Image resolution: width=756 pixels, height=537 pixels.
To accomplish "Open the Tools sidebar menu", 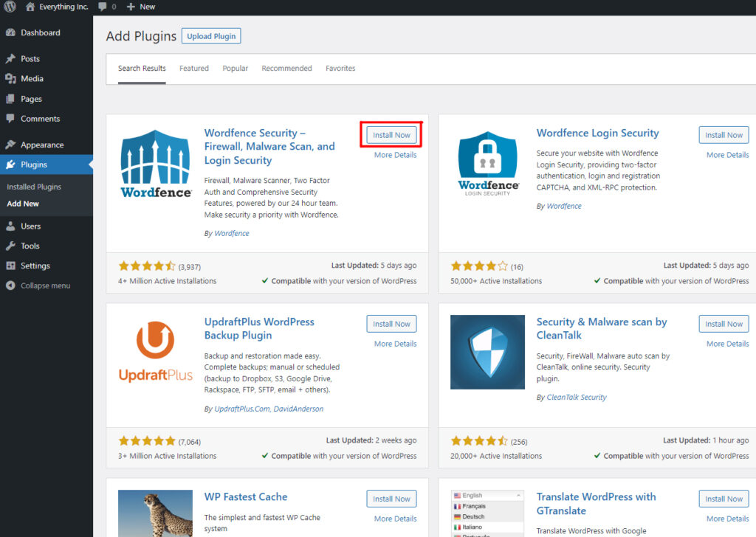I will pos(30,246).
